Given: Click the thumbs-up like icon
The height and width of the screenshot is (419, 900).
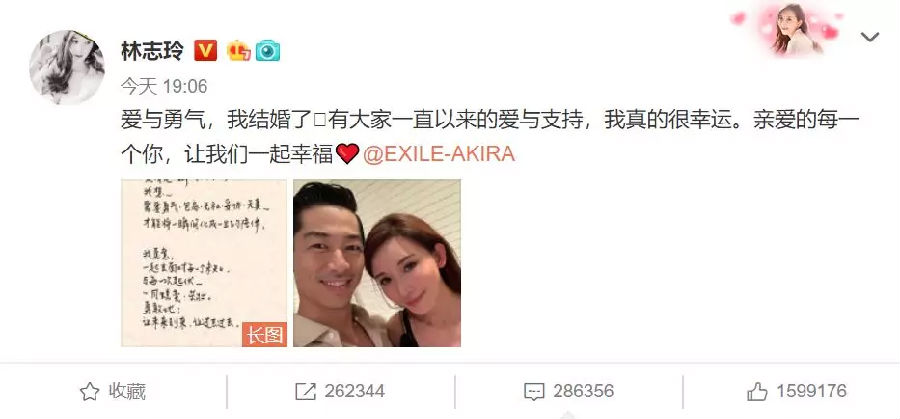Looking at the screenshot, I should click(x=757, y=392).
